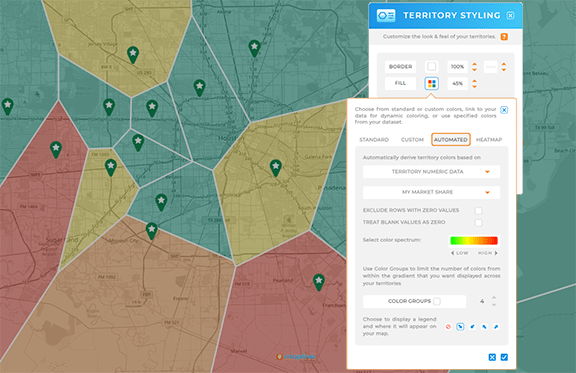This screenshot has width=576, height=373.
Task: Decrease the border line width
Action: (x=504, y=69)
